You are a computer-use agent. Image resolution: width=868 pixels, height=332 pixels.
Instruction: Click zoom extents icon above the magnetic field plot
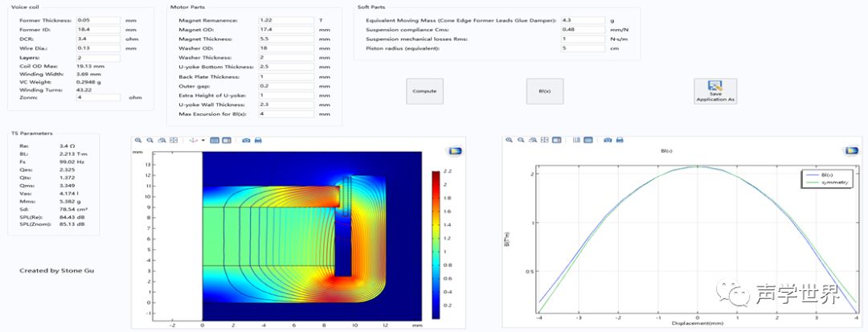point(173,140)
